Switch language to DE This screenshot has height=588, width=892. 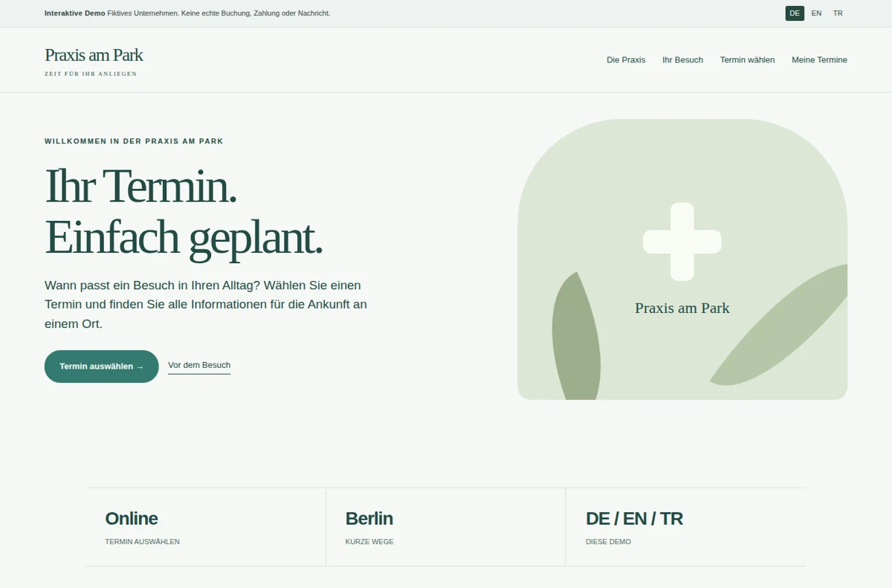click(x=795, y=13)
